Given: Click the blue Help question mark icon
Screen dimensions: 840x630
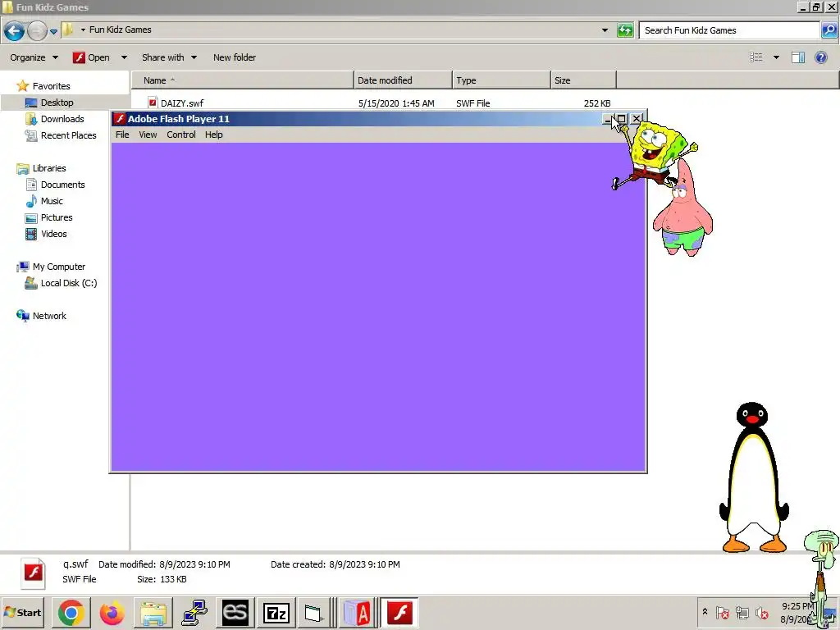Looking at the screenshot, I should click(x=820, y=57).
